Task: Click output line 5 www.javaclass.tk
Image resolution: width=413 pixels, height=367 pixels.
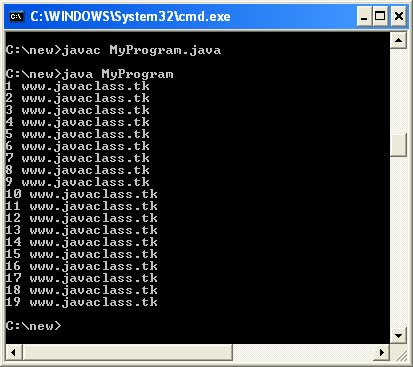Action: 78,134
